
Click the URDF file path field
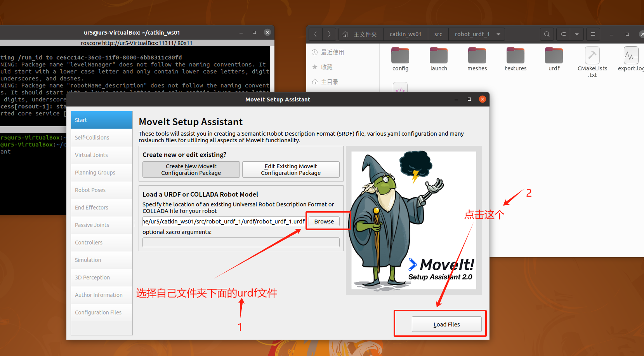[224, 221]
